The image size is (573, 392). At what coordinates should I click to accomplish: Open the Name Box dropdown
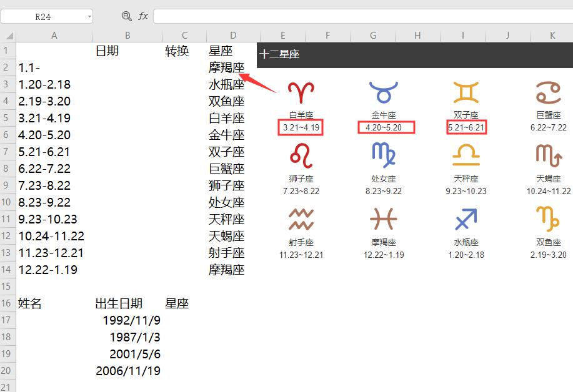(89, 17)
